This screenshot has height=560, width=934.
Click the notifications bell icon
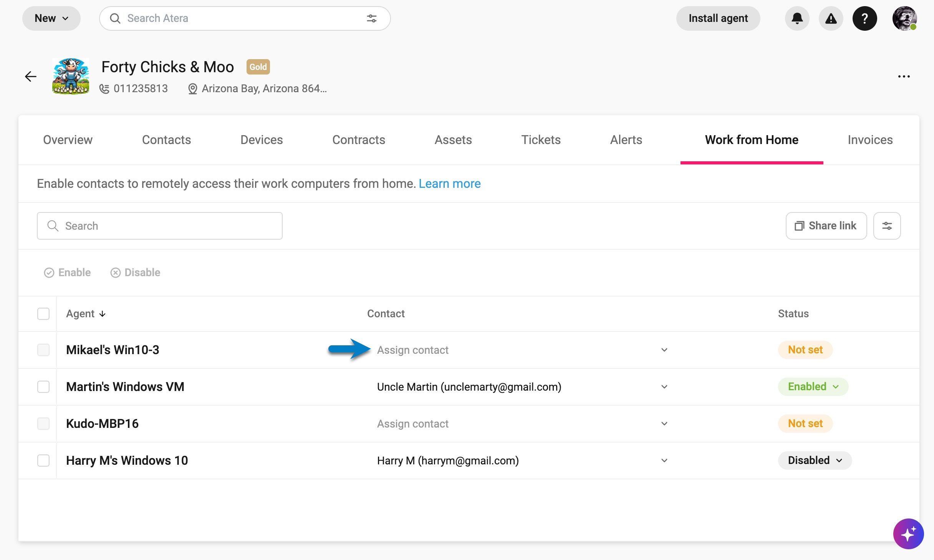click(797, 18)
